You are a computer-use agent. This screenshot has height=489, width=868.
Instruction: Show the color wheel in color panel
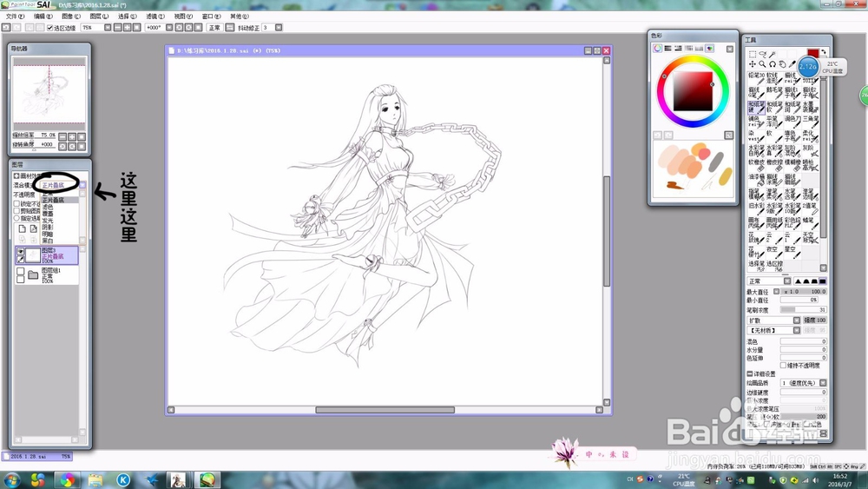click(x=657, y=49)
